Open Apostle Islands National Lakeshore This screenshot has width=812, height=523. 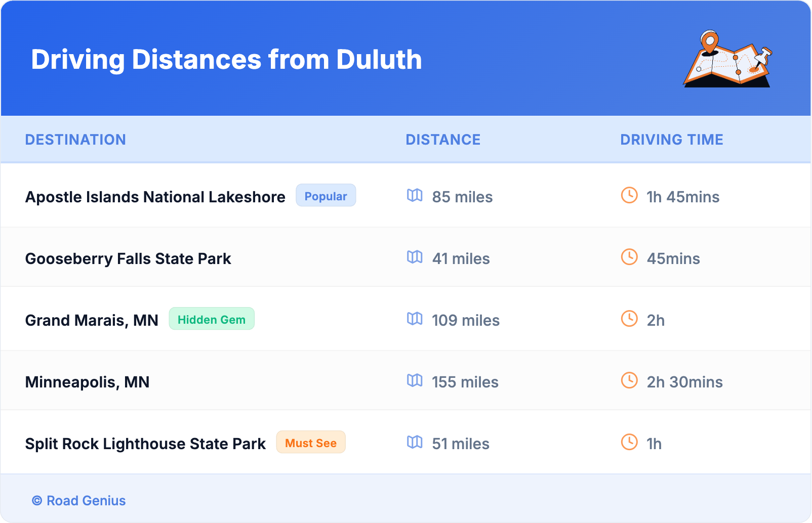[155, 197]
